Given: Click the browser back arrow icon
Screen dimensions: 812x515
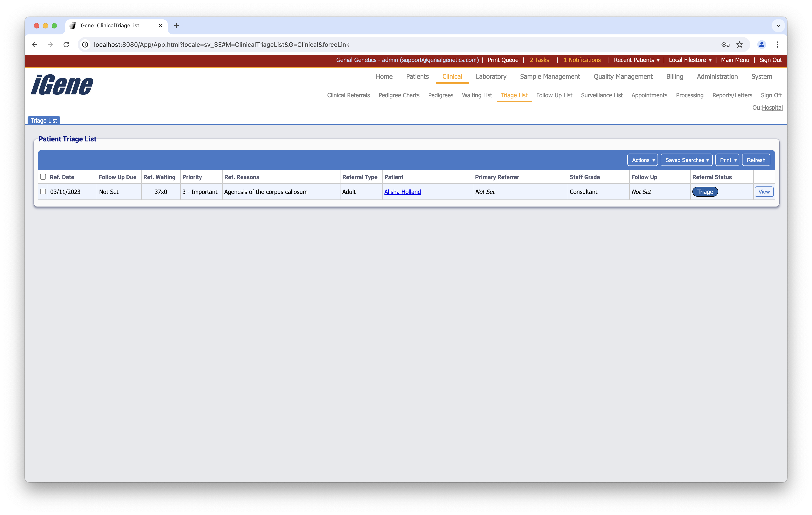Looking at the screenshot, I should tap(34, 45).
